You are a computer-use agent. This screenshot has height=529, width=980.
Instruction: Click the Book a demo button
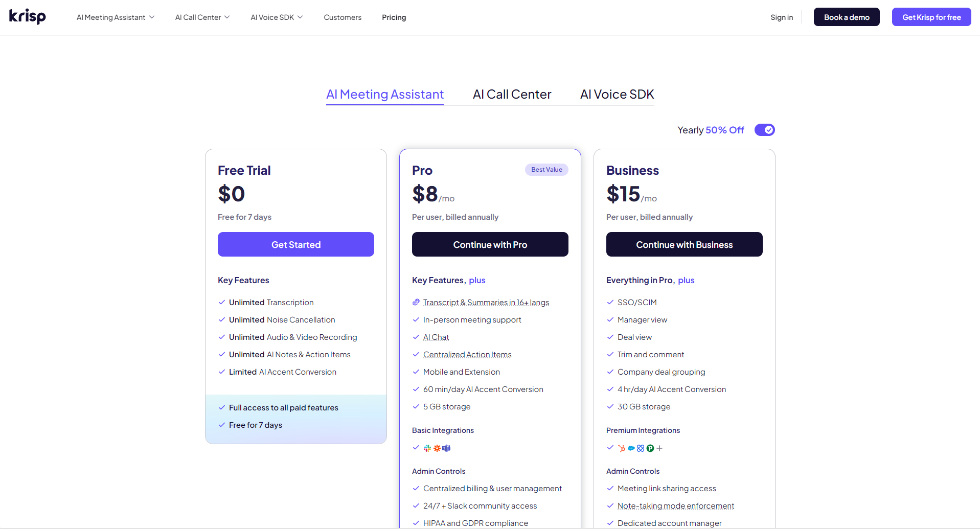(x=847, y=17)
